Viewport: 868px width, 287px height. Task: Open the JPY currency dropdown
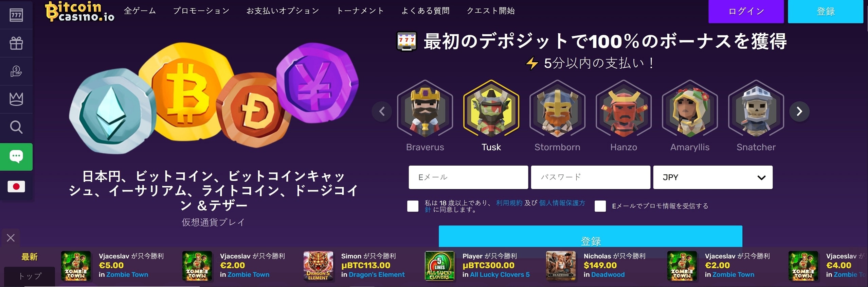click(x=713, y=177)
